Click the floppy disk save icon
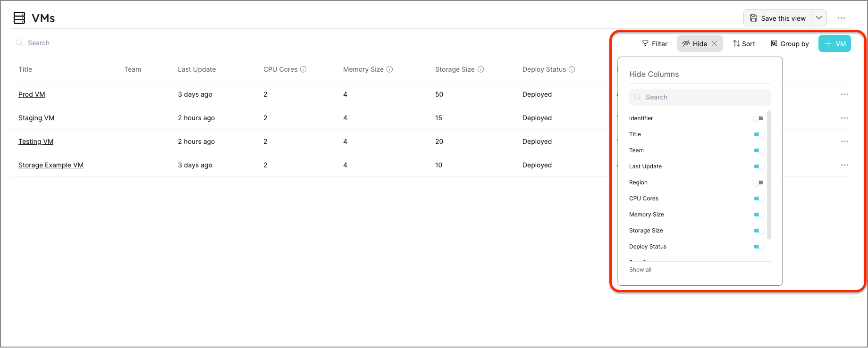868x348 pixels. point(753,18)
